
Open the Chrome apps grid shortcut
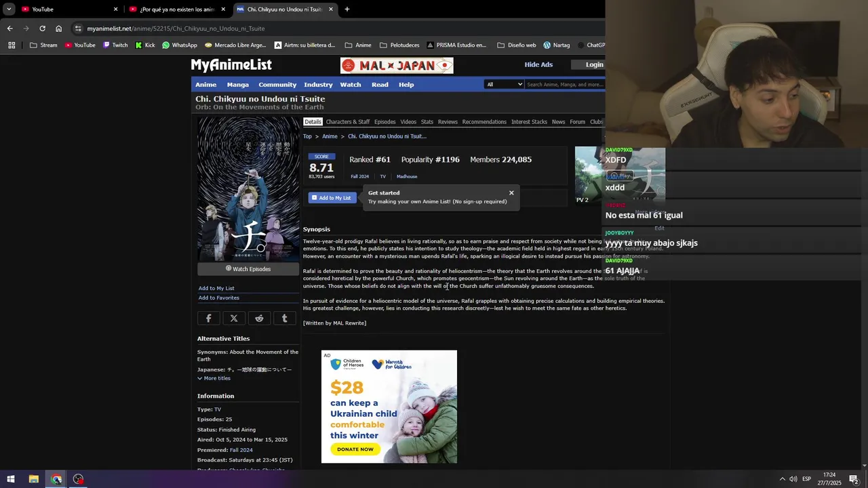(x=12, y=45)
